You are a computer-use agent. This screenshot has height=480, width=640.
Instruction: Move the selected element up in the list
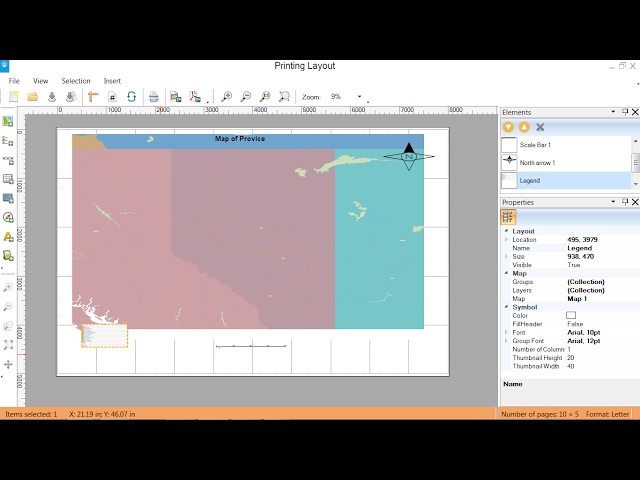tap(524, 127)
